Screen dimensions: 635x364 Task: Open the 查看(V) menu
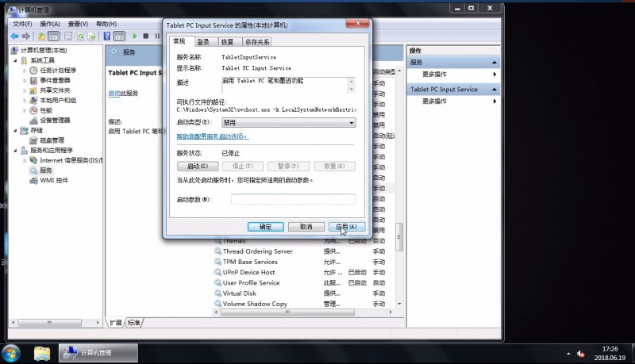click(x=78, y=24)
